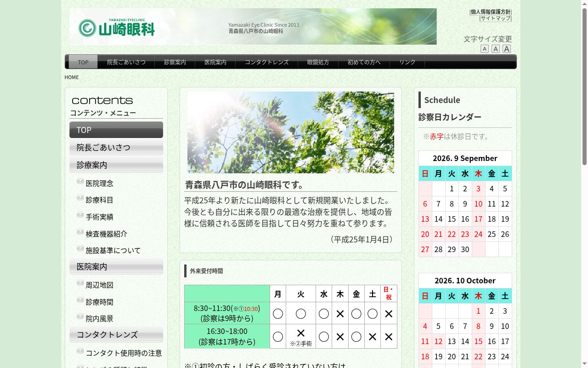Click コンタクトレンズ sidebar section header
Screen dimensions: 588x368
click(x=116, y=334)
